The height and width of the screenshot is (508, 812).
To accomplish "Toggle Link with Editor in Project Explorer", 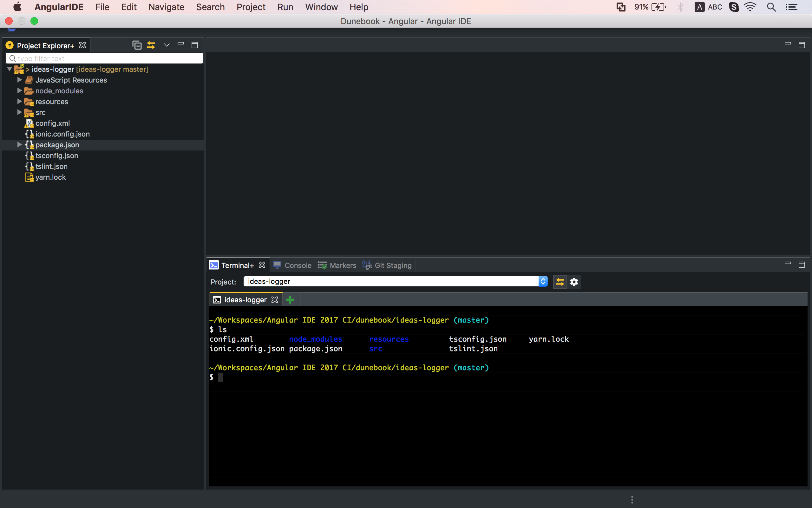I will coord(151,45).
